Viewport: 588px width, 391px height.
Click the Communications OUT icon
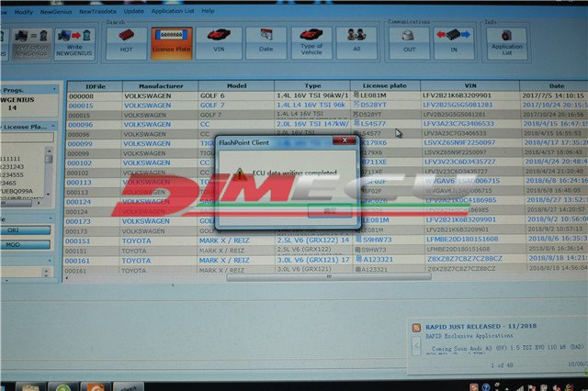408,41
